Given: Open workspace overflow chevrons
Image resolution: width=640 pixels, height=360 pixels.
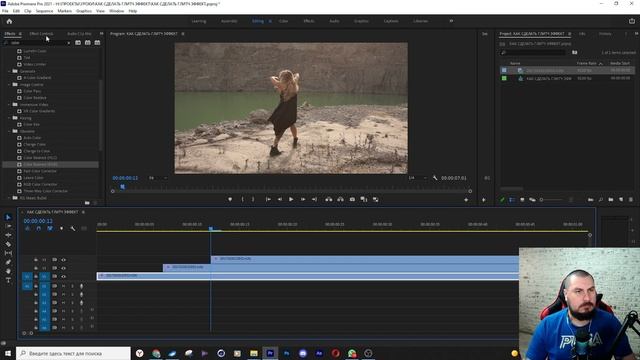Looking at the screenshot, I should pyautogui.click(x=451, y=21).
